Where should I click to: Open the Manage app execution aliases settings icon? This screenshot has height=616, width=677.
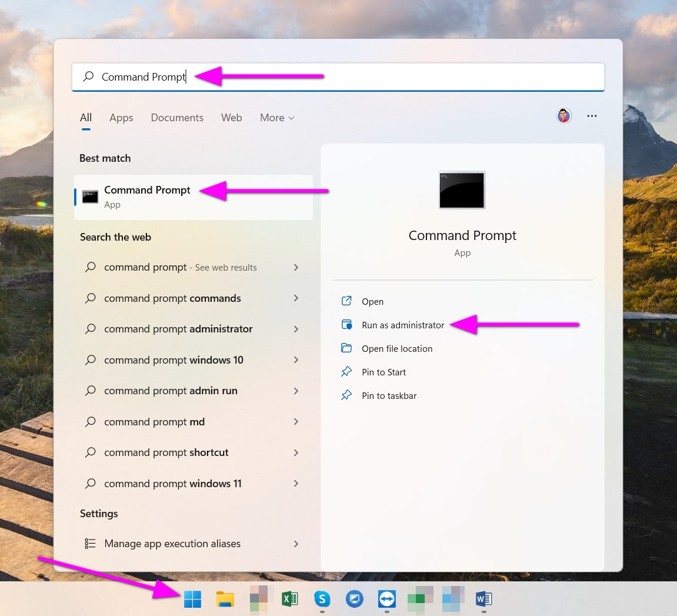pyautogui.click(x=90, y=544)
